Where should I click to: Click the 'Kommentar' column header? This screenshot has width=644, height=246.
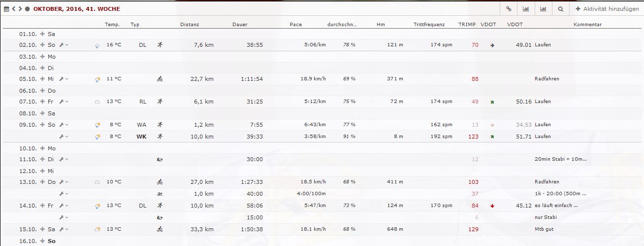pos(587,24)
